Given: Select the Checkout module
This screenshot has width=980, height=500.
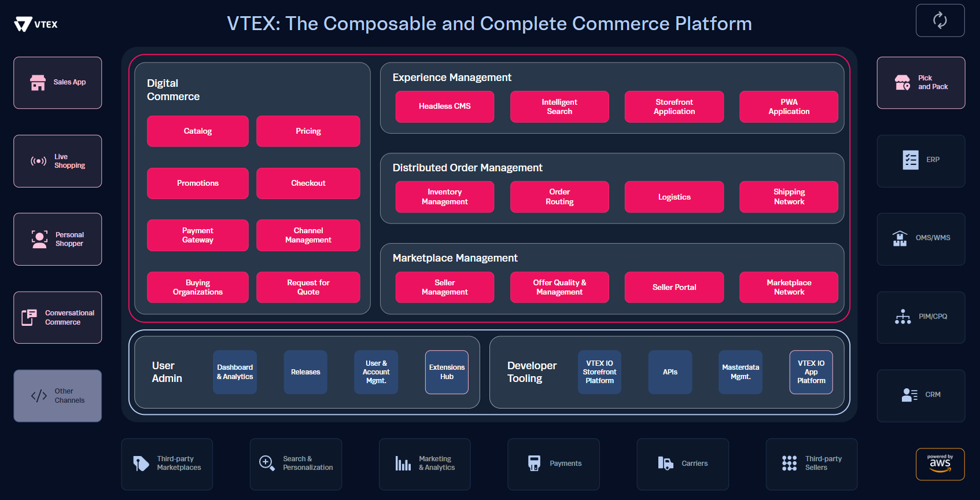Looking at the screenshot, I should point(308,183).
